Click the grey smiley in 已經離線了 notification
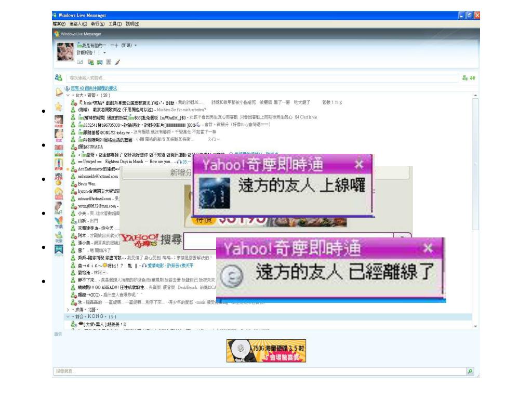This screenshot has height=399, width=532. [232, 276]
